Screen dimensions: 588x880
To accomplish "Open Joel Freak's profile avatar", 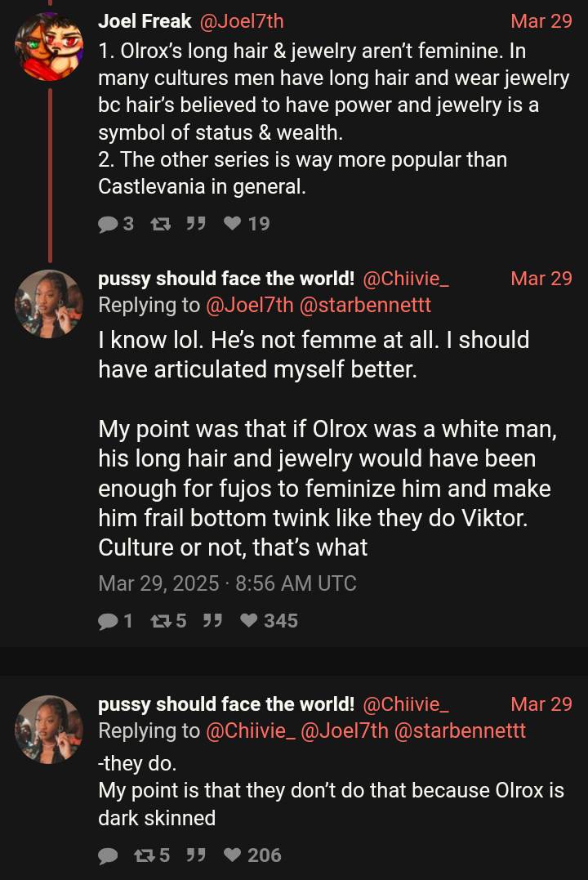I will (49, 47).
